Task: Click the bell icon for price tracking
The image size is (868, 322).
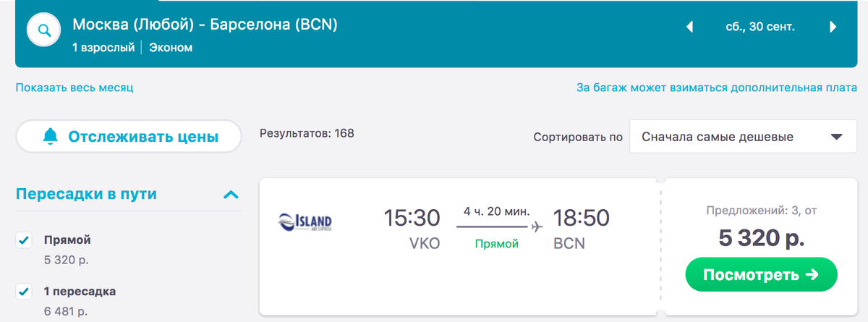Action: coord(51,136)
